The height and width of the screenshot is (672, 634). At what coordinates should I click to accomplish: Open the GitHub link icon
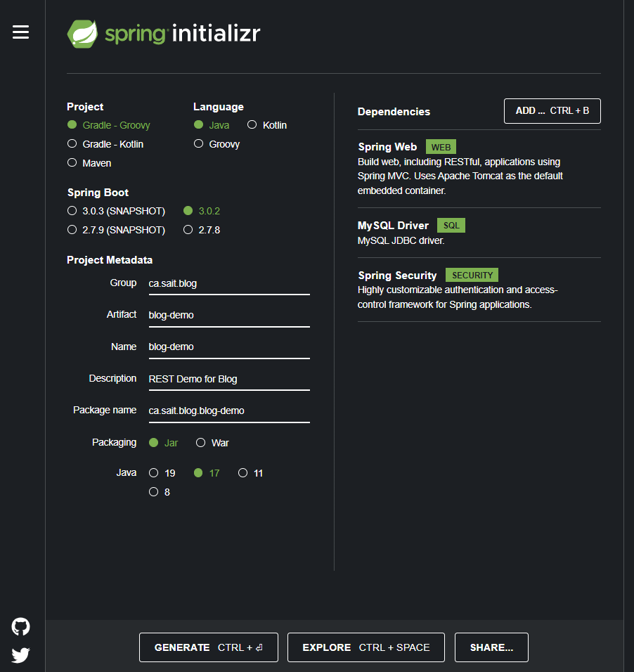pyautogui.click(x=20, y=626)
